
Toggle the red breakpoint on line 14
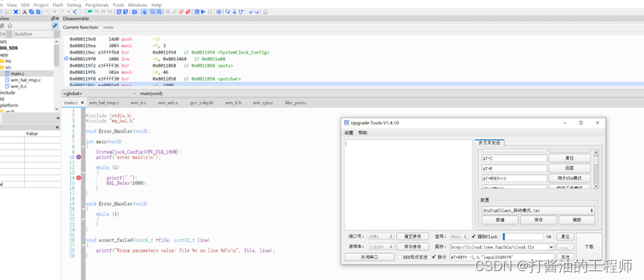pos(78,178)
